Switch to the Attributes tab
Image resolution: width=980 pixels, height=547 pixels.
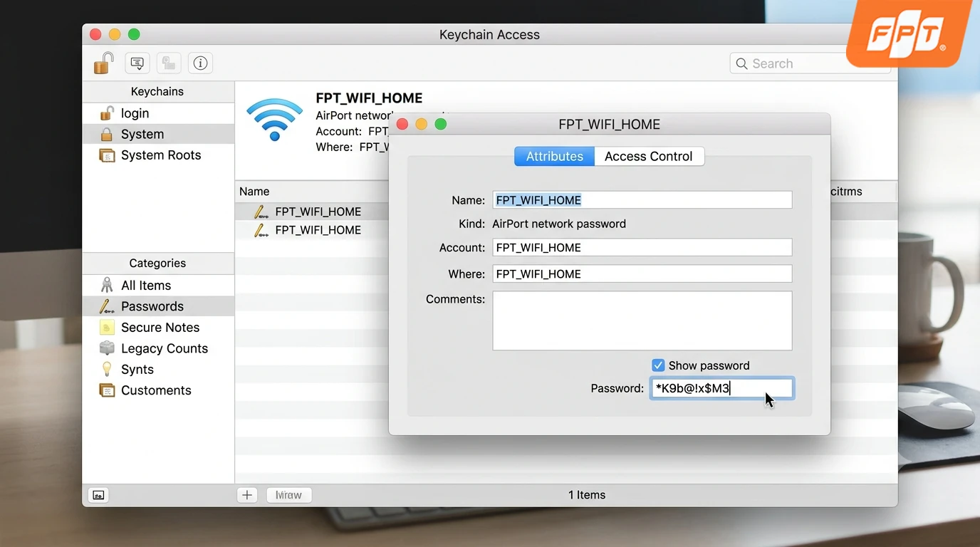pyautogui.click(x=554, y=157)
